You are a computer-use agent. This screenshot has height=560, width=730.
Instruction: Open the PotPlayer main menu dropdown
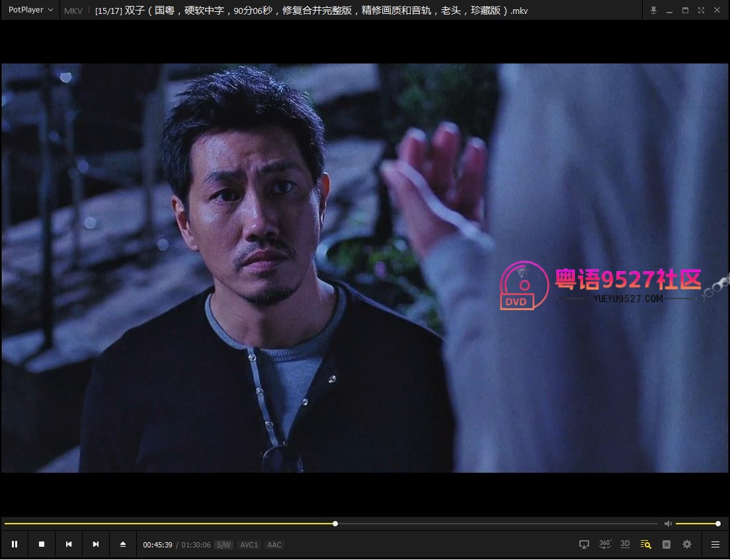click(x=30, y=10)
